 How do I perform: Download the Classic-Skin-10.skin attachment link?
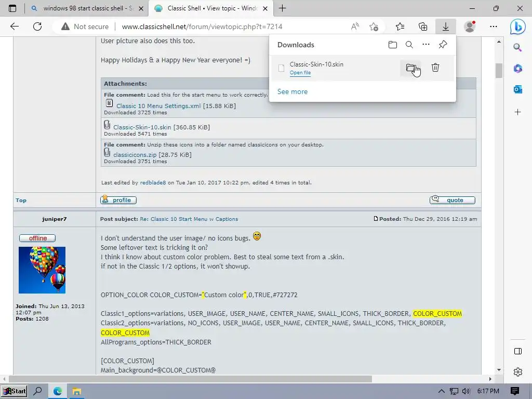[142, 127]
